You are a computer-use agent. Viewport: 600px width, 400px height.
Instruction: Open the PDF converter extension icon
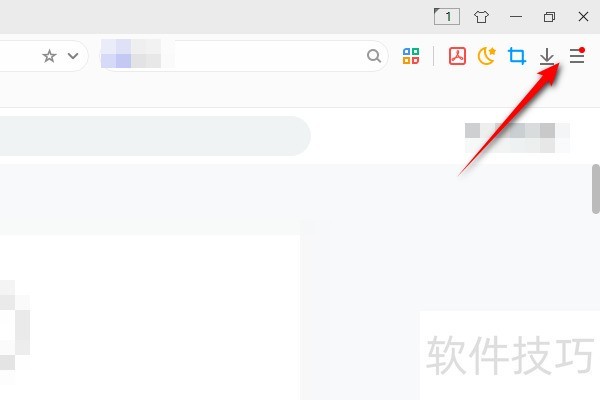457,56
